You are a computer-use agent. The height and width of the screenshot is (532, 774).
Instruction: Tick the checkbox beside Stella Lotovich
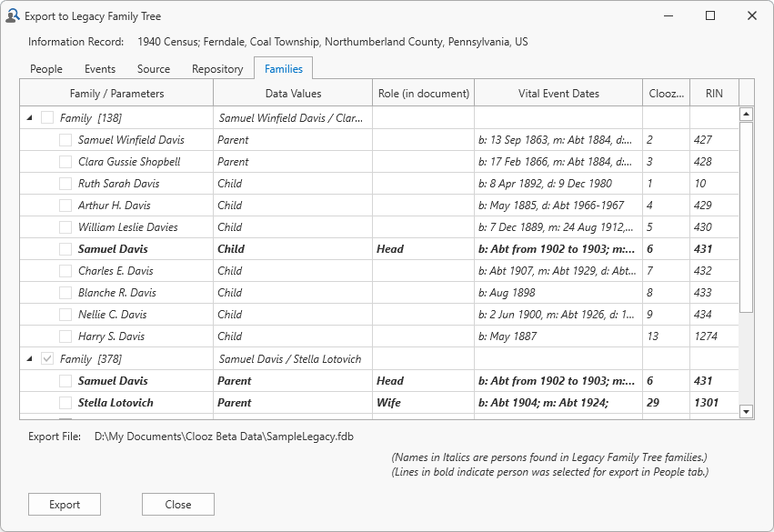[x=65, y=403]
